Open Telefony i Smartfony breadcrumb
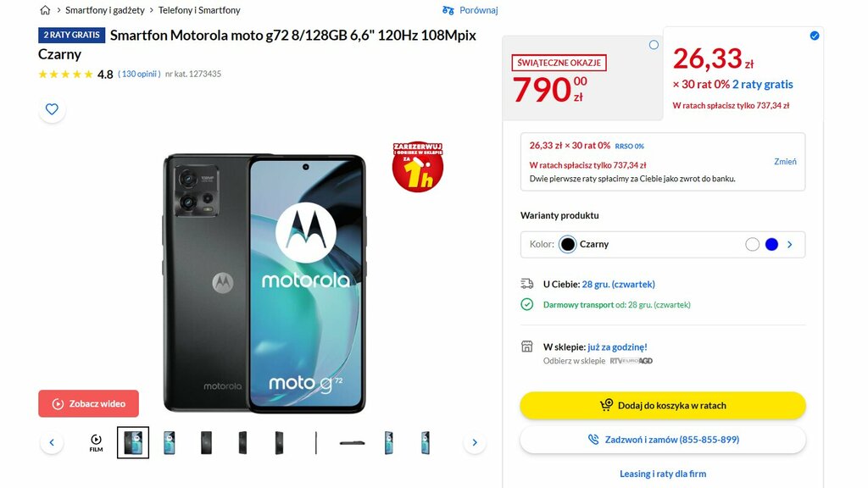Image resolution: width=868 pixels, height=488 pixels. pyautogui.click(x=199, y=10)
